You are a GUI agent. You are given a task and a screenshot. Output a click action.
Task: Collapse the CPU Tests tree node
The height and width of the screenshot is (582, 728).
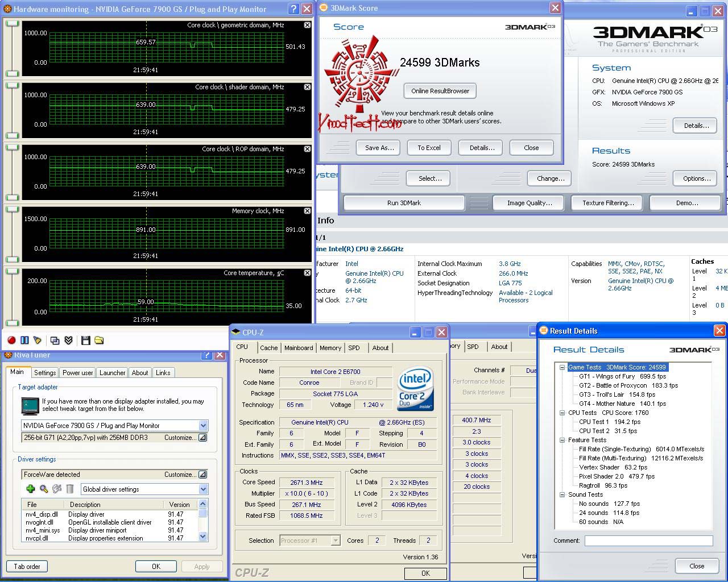[562, 413]
